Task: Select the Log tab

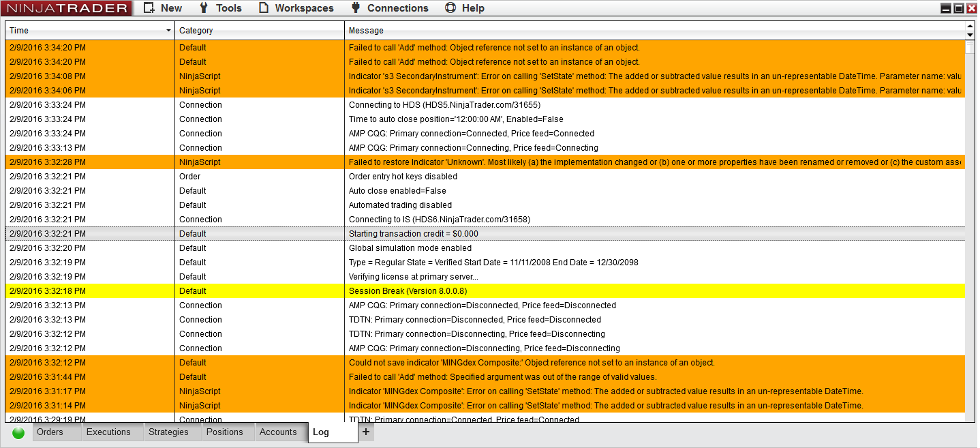Action: click(333, 432)
